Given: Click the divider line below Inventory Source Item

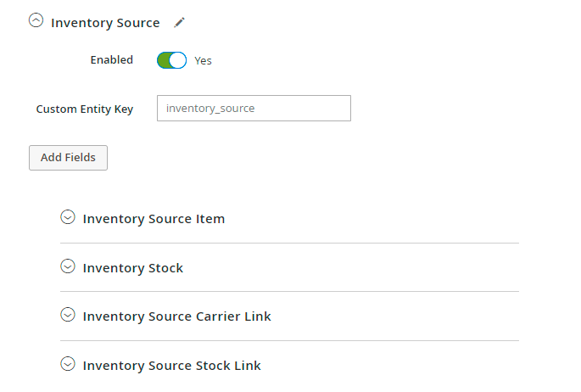Looking at the screenshot, I should [x=289, y=244].
